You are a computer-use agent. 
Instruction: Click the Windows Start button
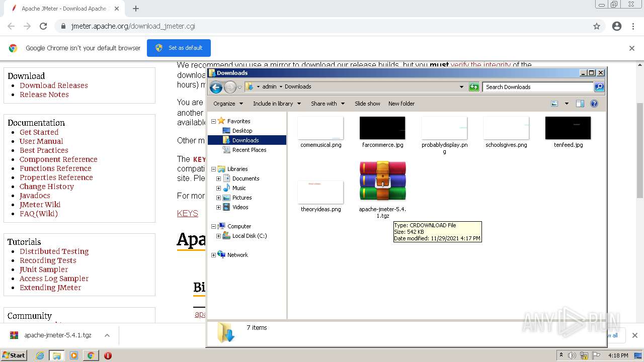(x=14, y=355)
